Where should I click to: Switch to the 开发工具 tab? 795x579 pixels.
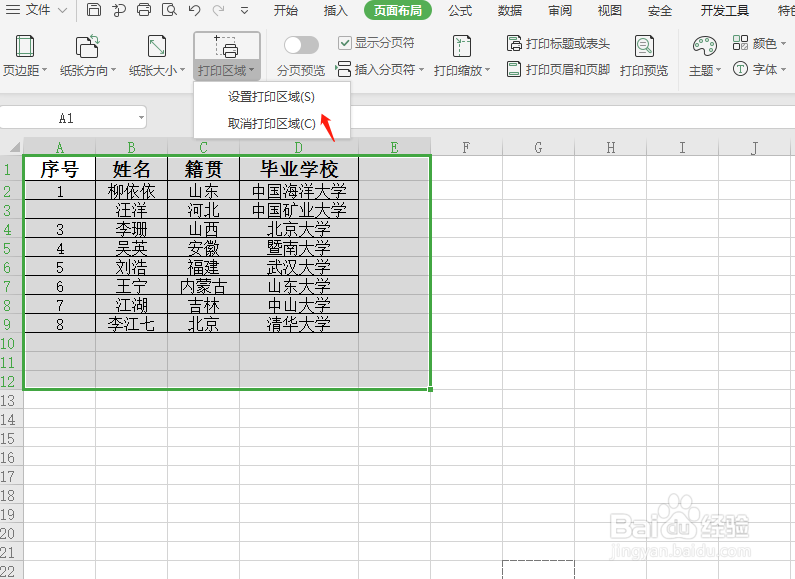click(x=725, y=10)
